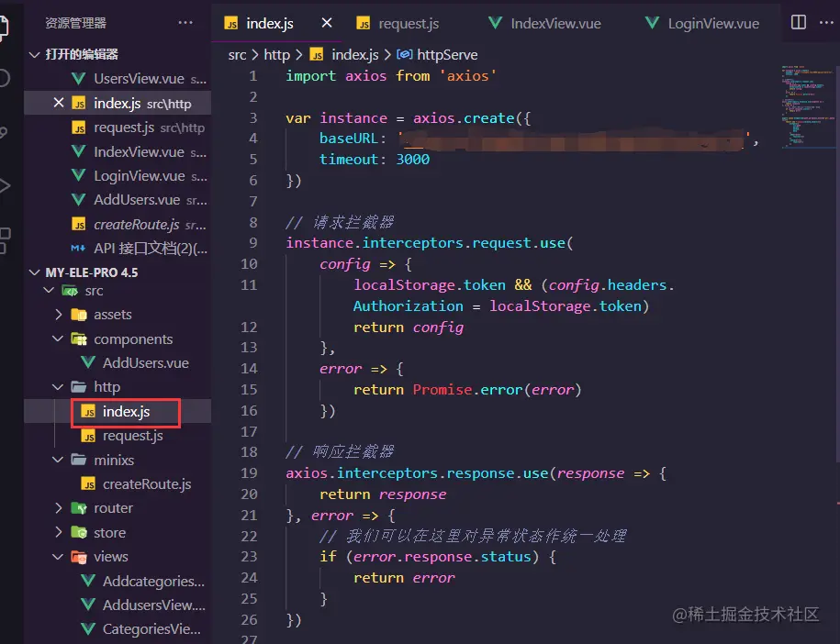Open the explorer panel more actions ellipsis

tap(185, 23)
